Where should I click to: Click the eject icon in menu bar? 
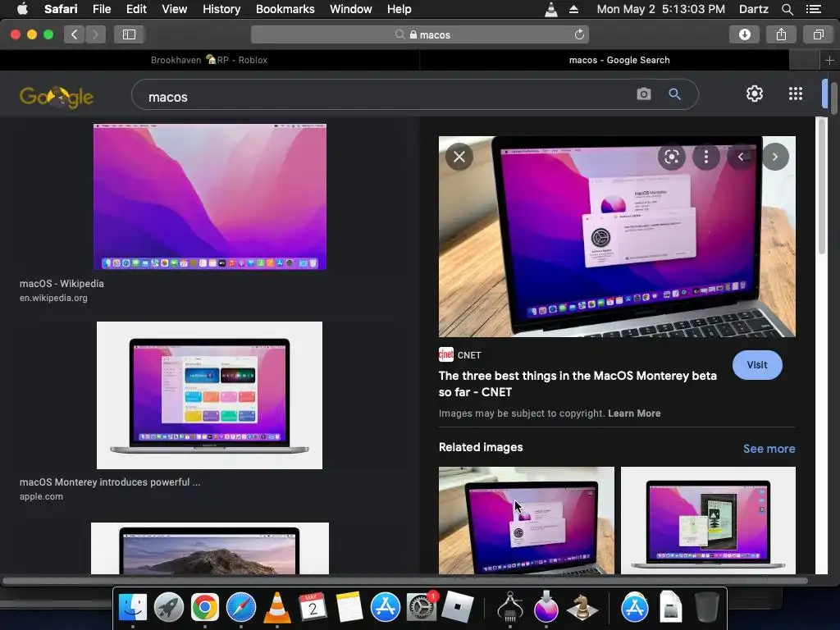tap(573, 9)
